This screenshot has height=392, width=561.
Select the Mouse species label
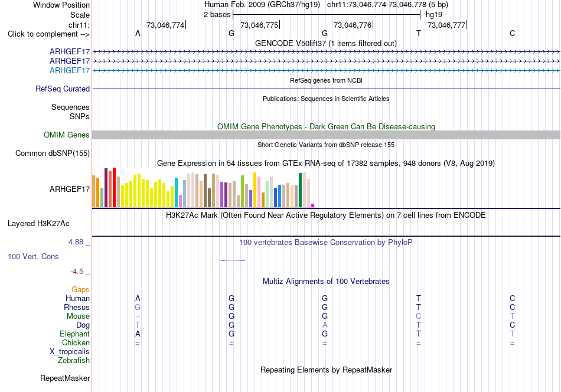[78, 316]
